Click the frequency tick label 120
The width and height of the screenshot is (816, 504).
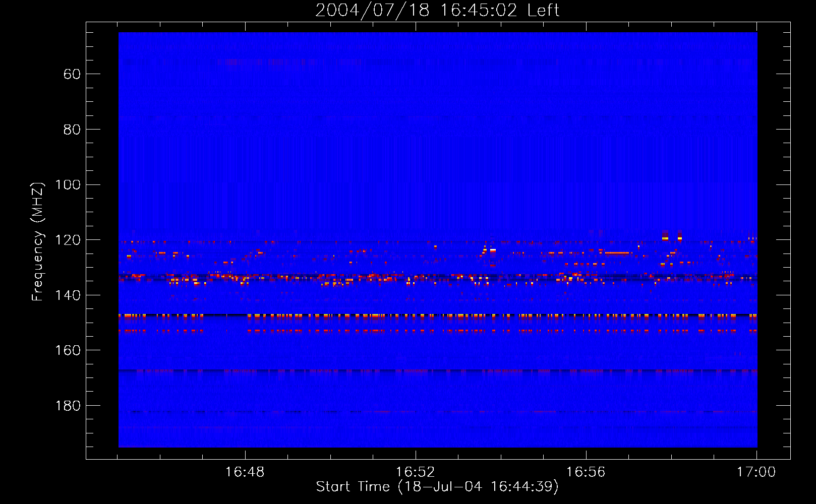pyautogui.click(x=68, y=240)
